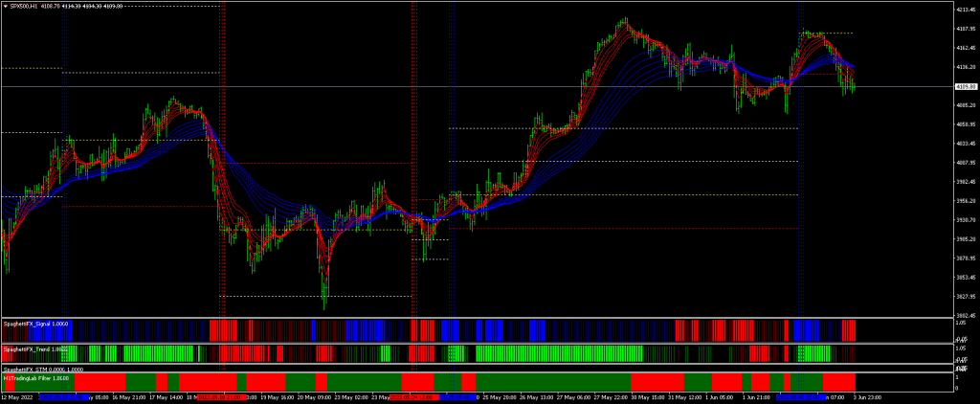
Task: Click the 27 May 22:00 time axis label
Action: tap(612, 396)
